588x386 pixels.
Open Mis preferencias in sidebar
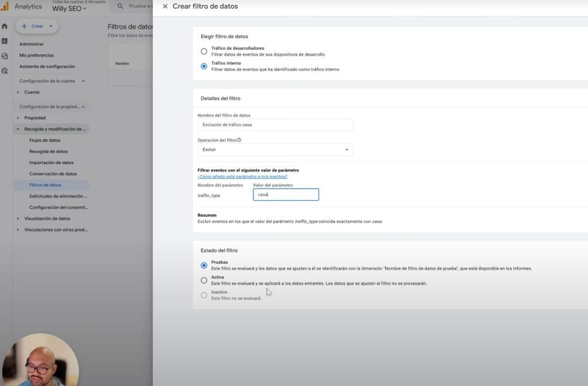click(x=36, y=56)
